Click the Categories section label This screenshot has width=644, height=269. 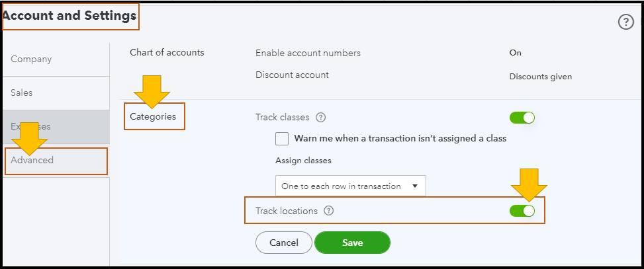point(153,116)
